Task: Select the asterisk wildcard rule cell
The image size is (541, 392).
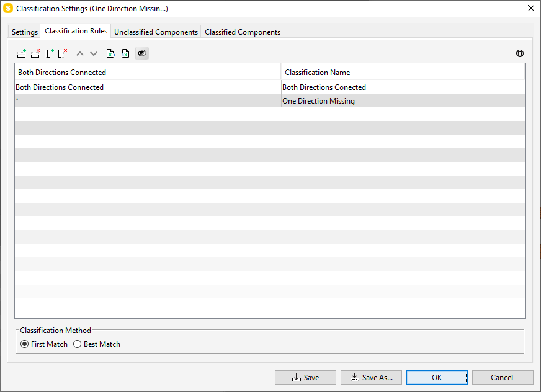Action: [148, 100]
